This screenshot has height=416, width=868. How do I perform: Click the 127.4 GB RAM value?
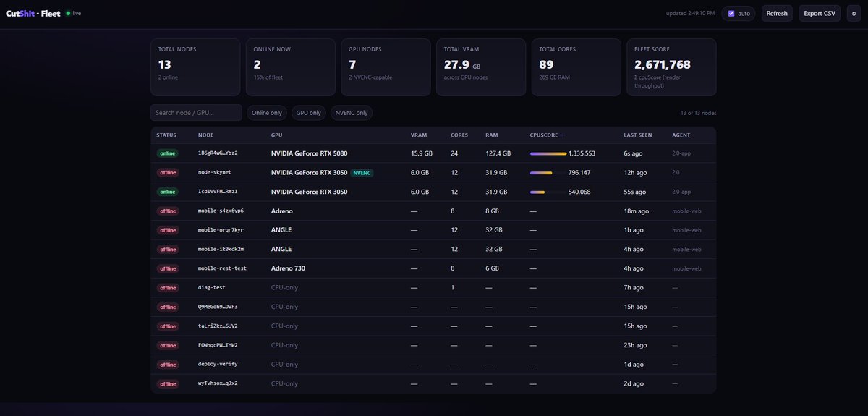tap(498, 153)
